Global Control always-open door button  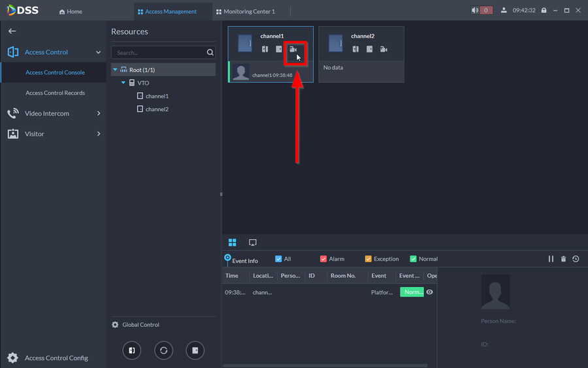pos(132,350)
